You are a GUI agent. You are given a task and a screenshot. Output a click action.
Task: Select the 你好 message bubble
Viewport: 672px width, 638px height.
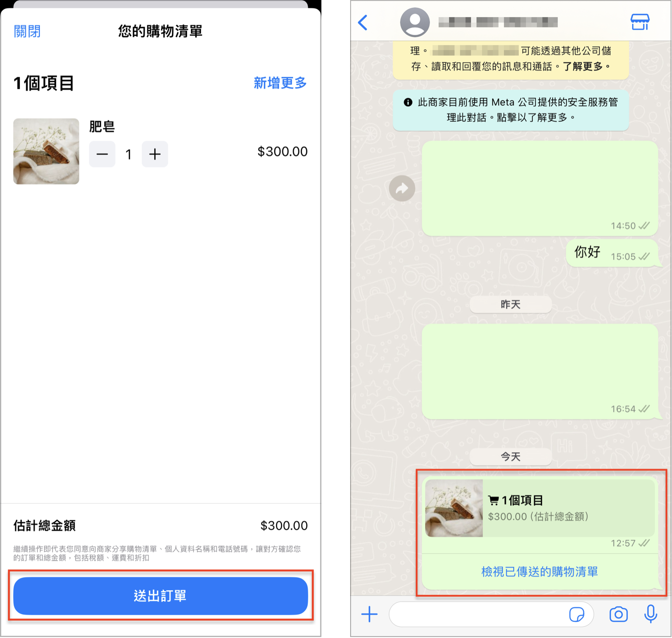point(613,253)
